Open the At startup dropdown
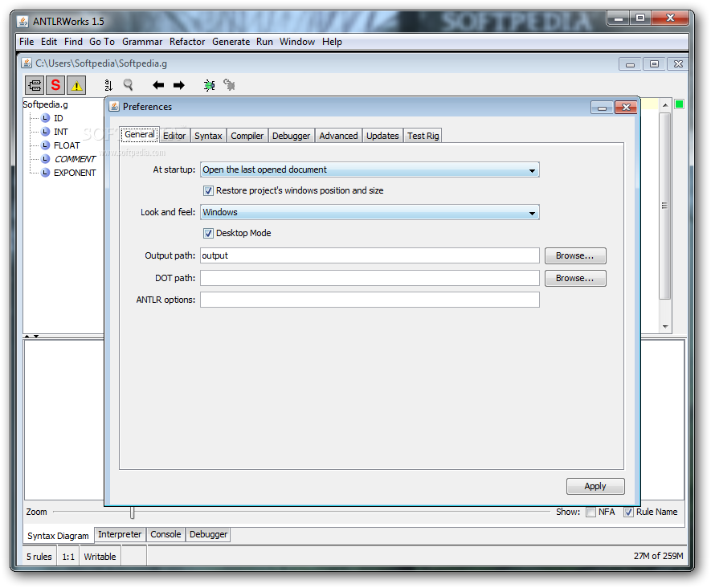 [370, 170]
